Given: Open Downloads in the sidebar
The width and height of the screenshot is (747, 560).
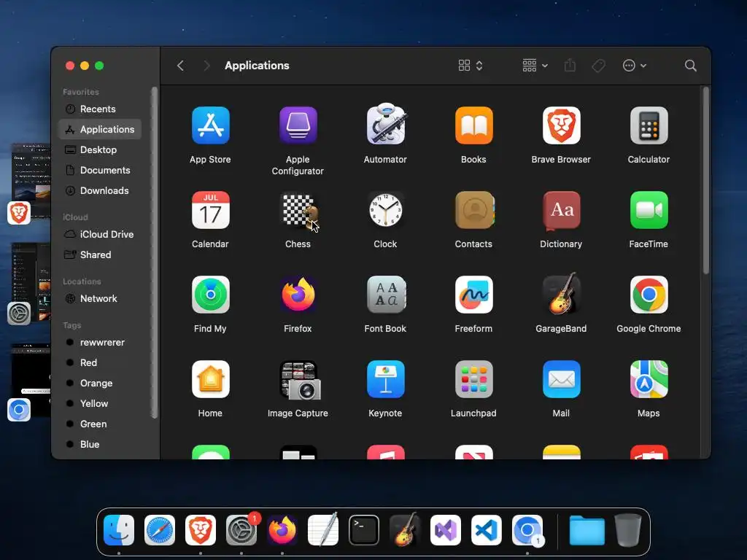Looking at the screenshot, I should click(x=99, y=191).
